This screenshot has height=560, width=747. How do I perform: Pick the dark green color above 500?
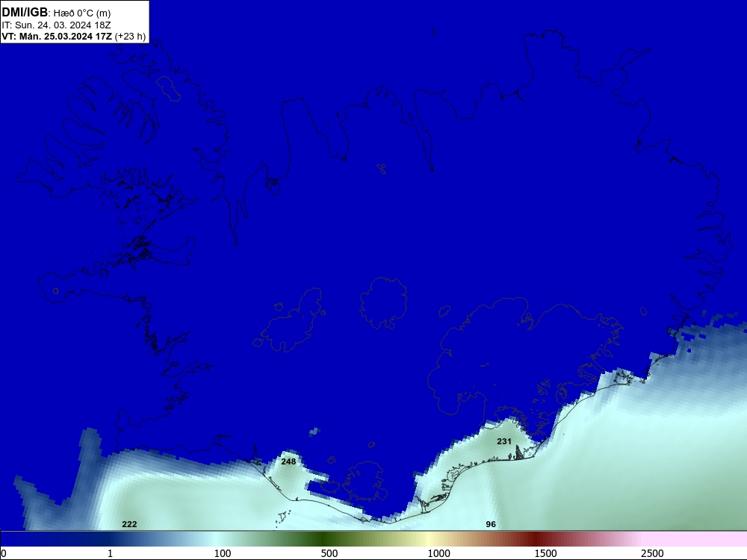[322, 539]
